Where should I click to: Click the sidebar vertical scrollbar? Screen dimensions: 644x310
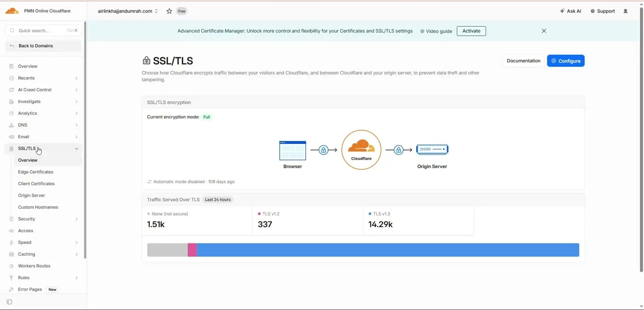pyautogui.click(x=85, y=140)
